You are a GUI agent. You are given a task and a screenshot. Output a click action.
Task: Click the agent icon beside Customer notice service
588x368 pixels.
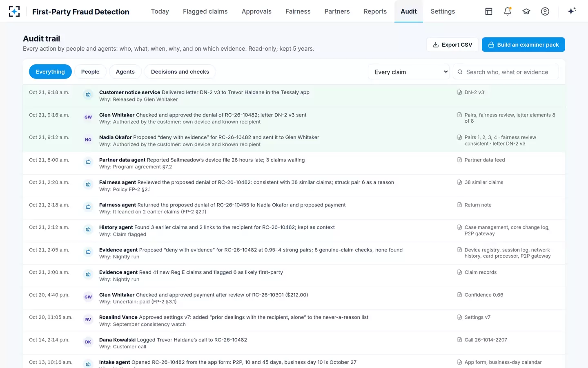pos(88,94)
